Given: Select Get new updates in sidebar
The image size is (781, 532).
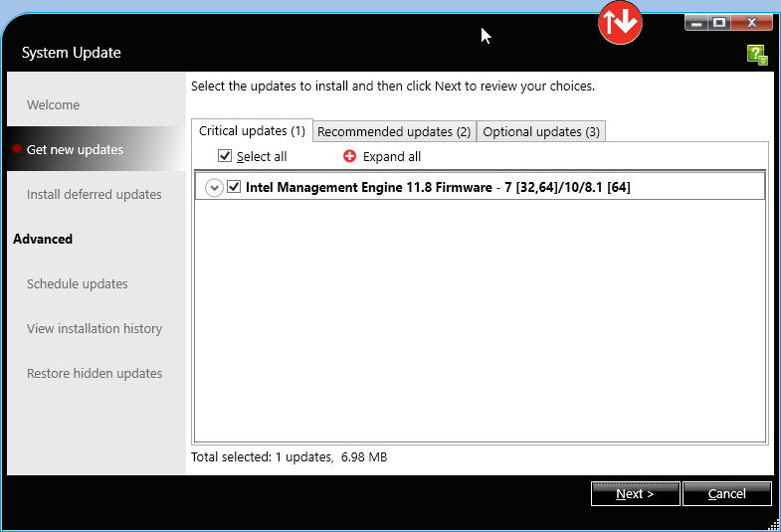Looking at the screenshot, I should coord(76,150).
